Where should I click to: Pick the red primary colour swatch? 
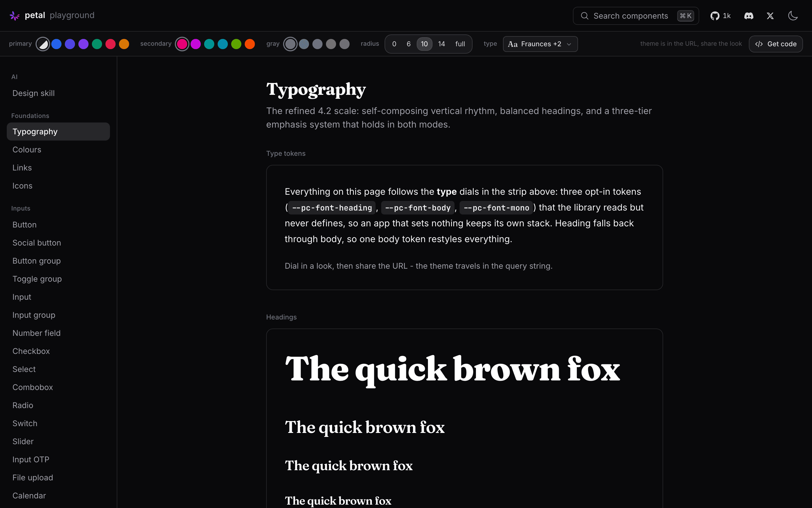pos(111,44)
